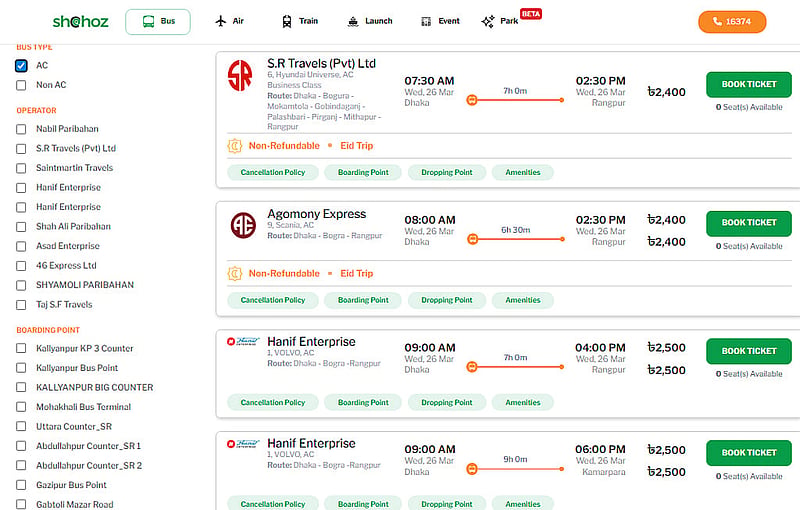800x510 pixels.
Task: Uncheck the AC bus type
Action: (x=21, y=65)
